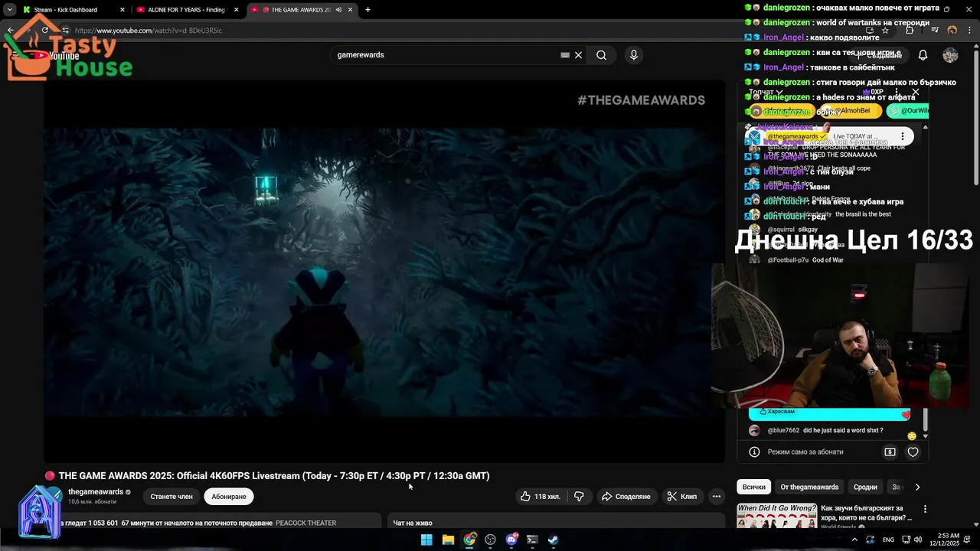Click the PEACOCK THEATER description text

(305, 523)
